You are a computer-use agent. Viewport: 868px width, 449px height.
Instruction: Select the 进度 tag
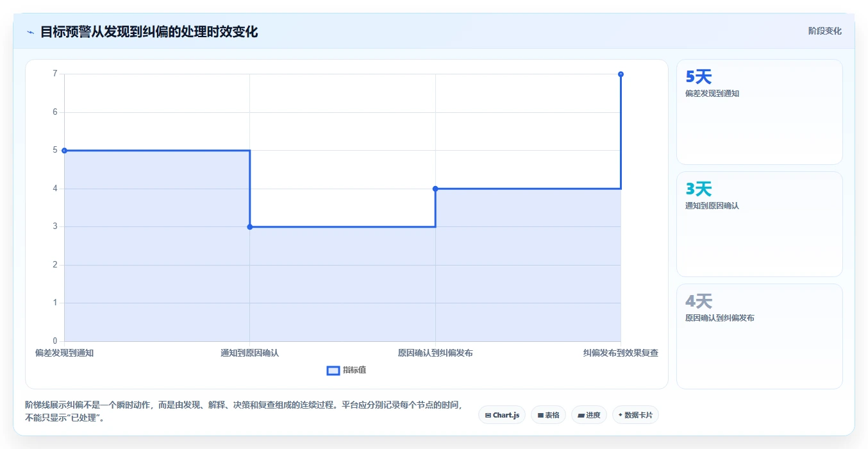[588, 415]
